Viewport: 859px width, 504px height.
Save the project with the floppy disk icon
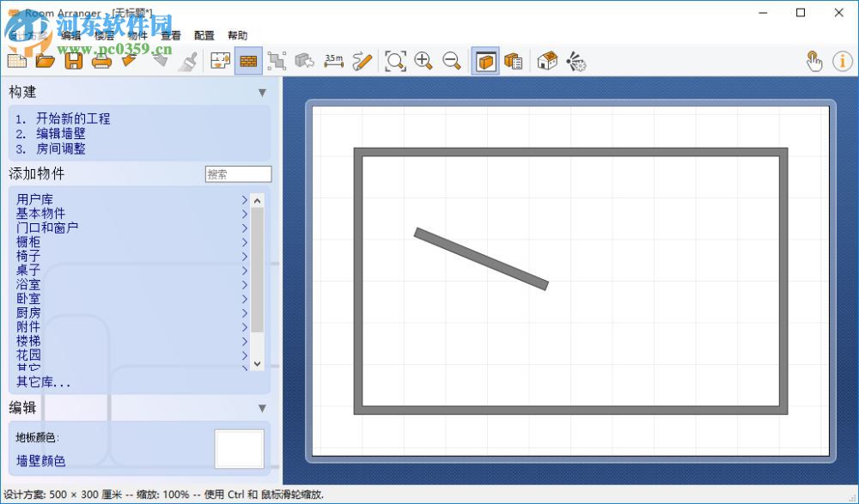click(73, 61)
